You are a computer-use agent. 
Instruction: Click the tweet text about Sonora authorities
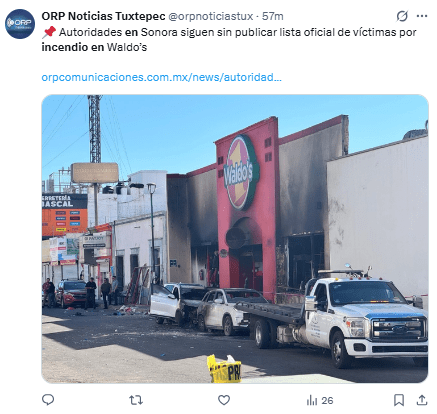pos(229,40)
